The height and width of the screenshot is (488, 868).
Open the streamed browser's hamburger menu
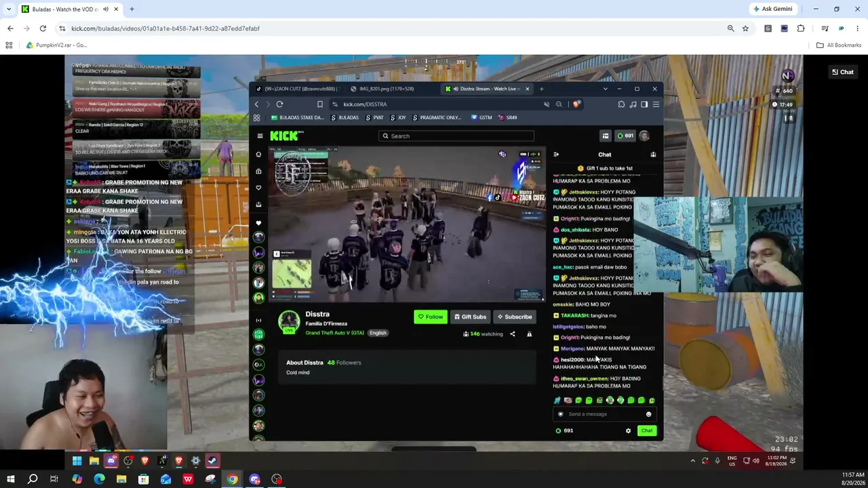656,104
